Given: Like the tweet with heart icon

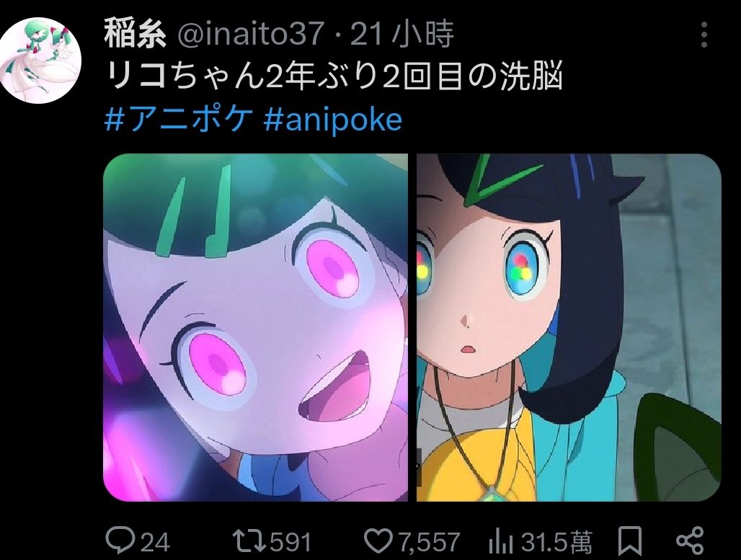Looking at the screenshot, I should point(379,541).
